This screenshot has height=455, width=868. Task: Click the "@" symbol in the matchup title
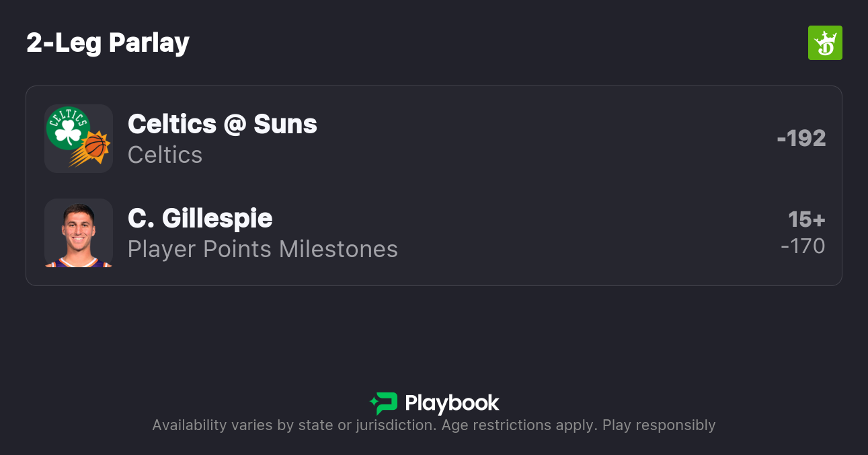[x=235, y=125]
